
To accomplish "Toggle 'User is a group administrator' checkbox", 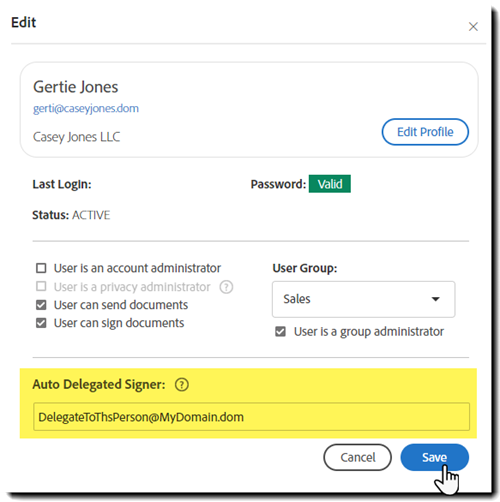I will [280, 332].
